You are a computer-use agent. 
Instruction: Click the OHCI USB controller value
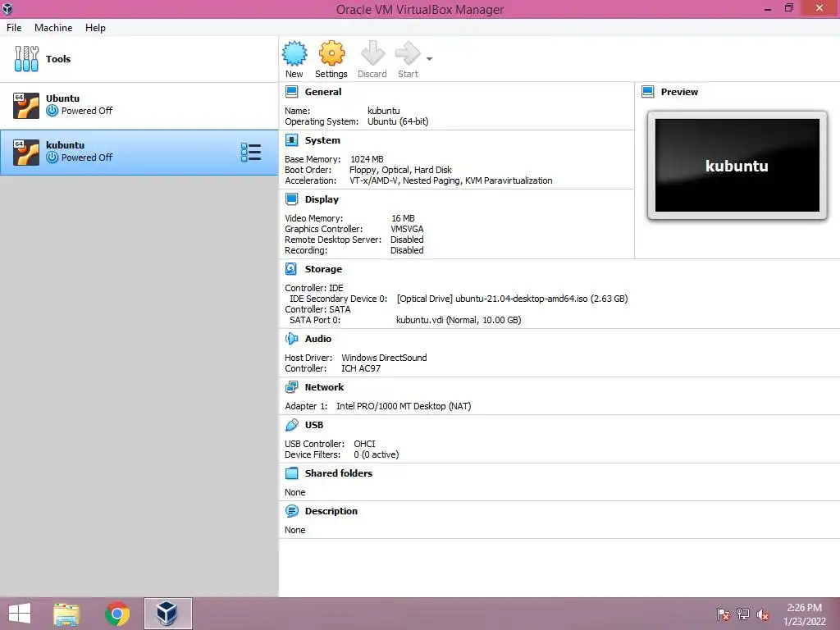click(364, 444)
